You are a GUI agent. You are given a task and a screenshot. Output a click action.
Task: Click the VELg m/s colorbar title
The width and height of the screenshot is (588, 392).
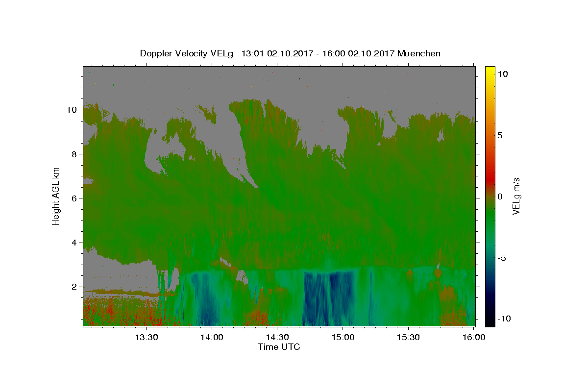[516, 196]
